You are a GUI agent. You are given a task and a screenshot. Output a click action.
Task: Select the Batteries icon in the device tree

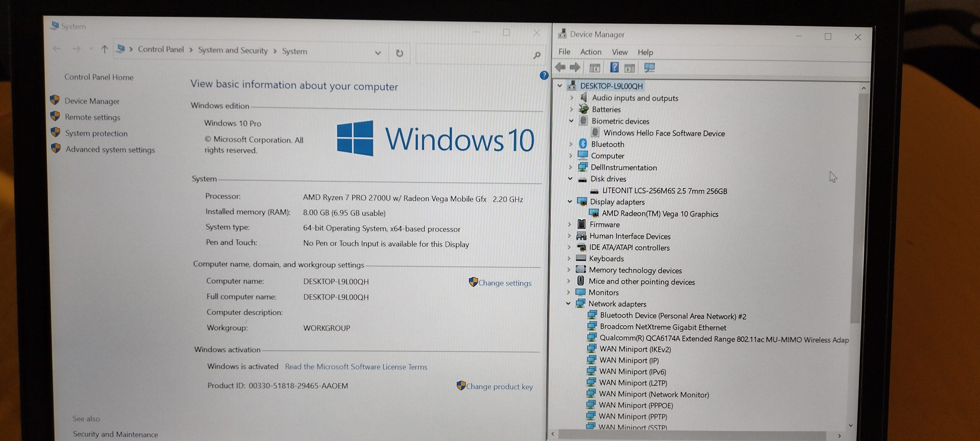click(583, 109)
